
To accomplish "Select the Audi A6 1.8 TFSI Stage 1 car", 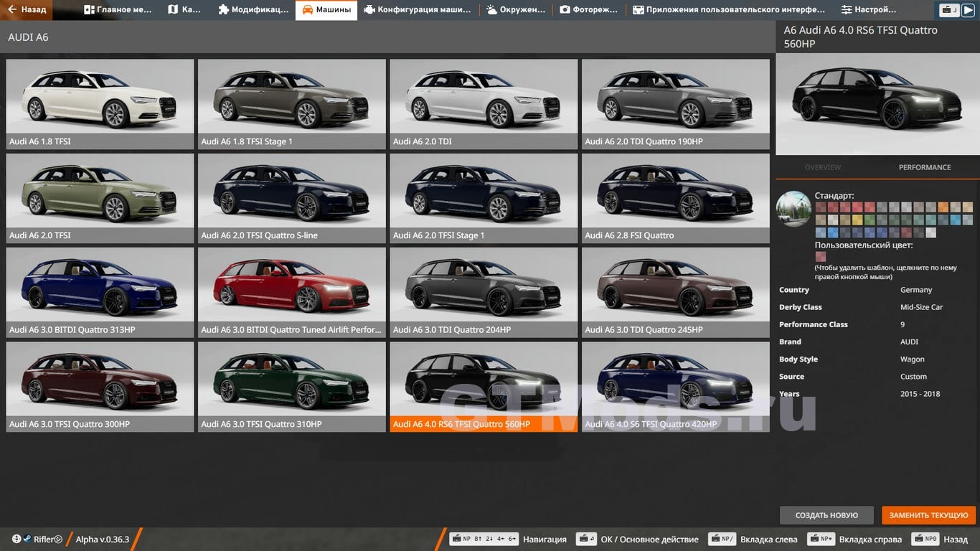I will pos(292,104).
